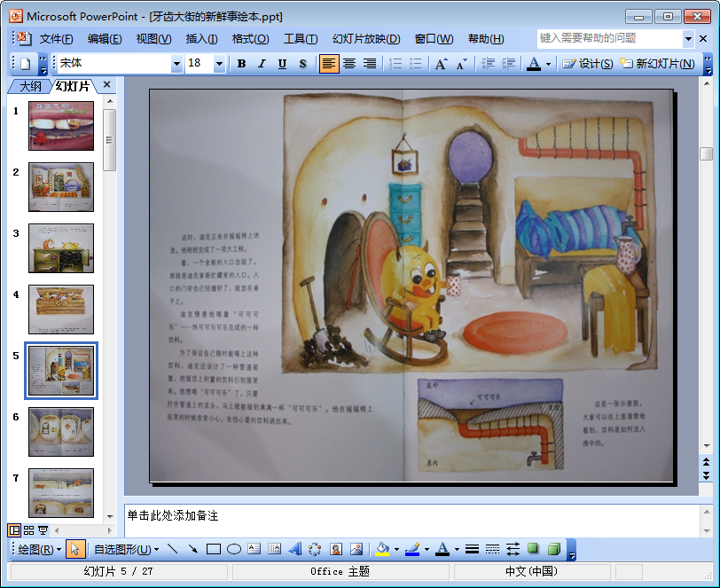720x588 pixels.
Task: Open the 宋体 font name dropdown
Action: coord(176,63)
